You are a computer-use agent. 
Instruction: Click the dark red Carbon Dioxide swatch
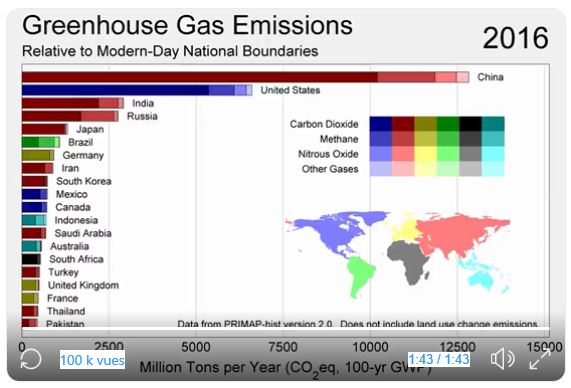click(403, 124)
